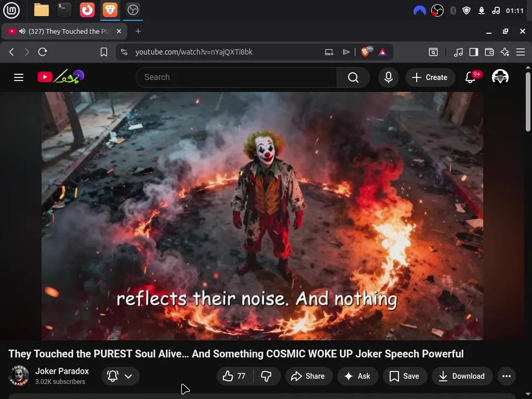Open the Joker Paradox channel avatar
The width and height of the screenshot is (532, 399).
point(19,376)
